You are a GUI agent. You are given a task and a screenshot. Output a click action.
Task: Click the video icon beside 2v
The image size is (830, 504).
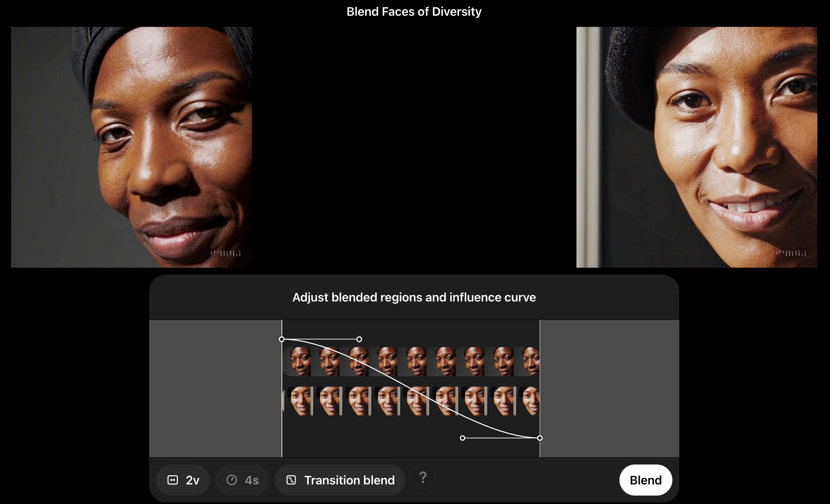coord(173,480)
